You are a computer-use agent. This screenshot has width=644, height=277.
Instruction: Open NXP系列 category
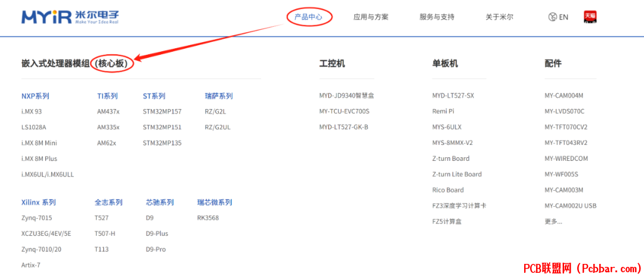[x=35, y=96]
